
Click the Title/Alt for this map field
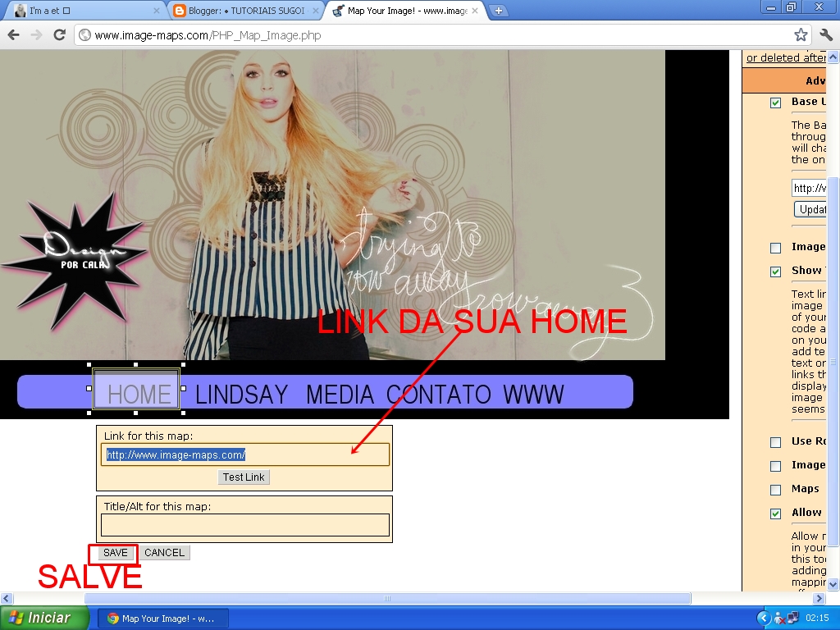coord(244,525)
